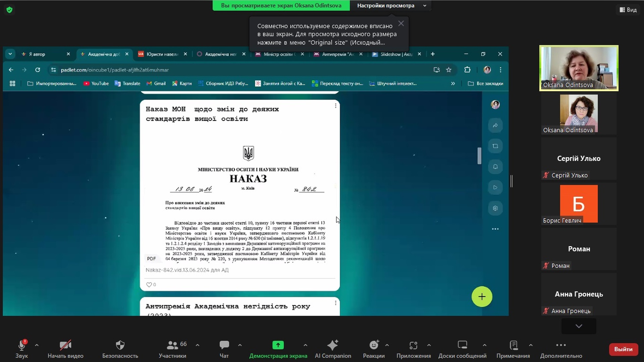
Task: Expand the arrow beside Примечания
Action: tap(531, 345)
